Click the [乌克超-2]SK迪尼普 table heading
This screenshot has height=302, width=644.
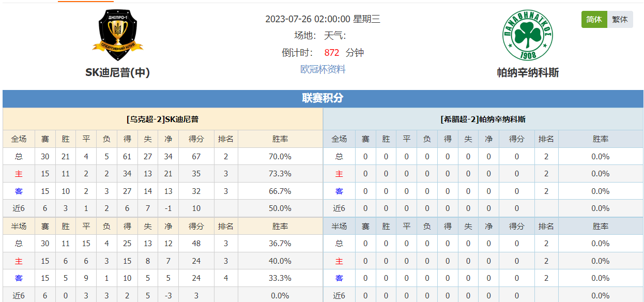pyautogui.click(x=162, y=119)
